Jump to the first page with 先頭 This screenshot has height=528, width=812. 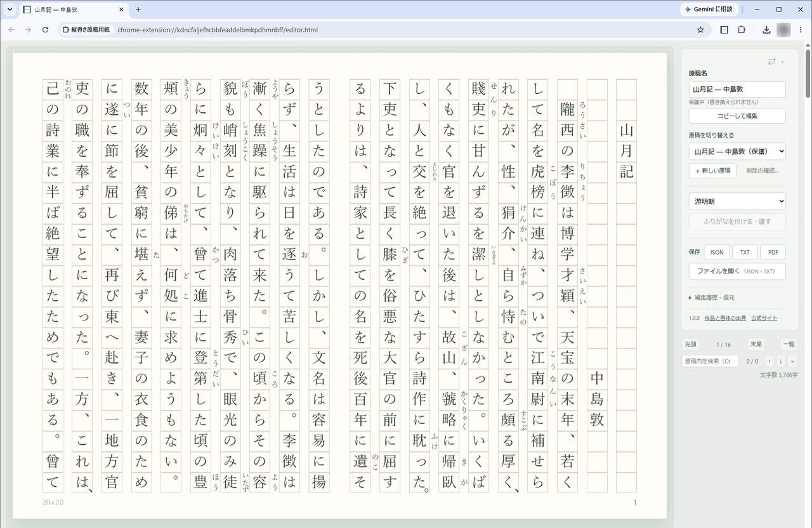690,345
